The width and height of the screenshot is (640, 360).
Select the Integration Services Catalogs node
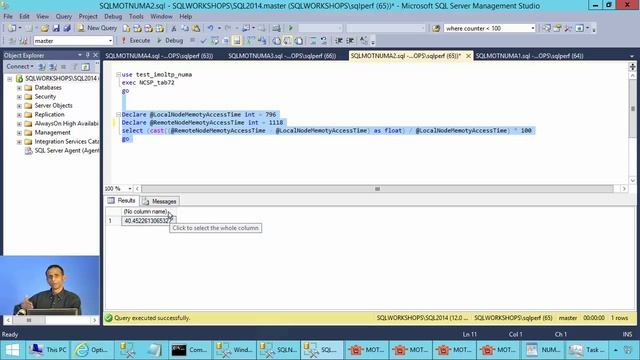pyautogui.click(x=67, y=141)
